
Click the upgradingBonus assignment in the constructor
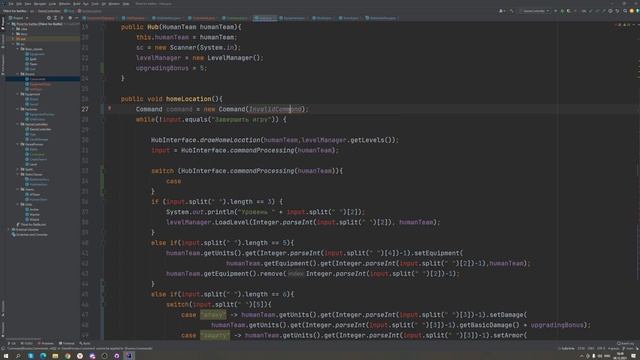[171, 68]
